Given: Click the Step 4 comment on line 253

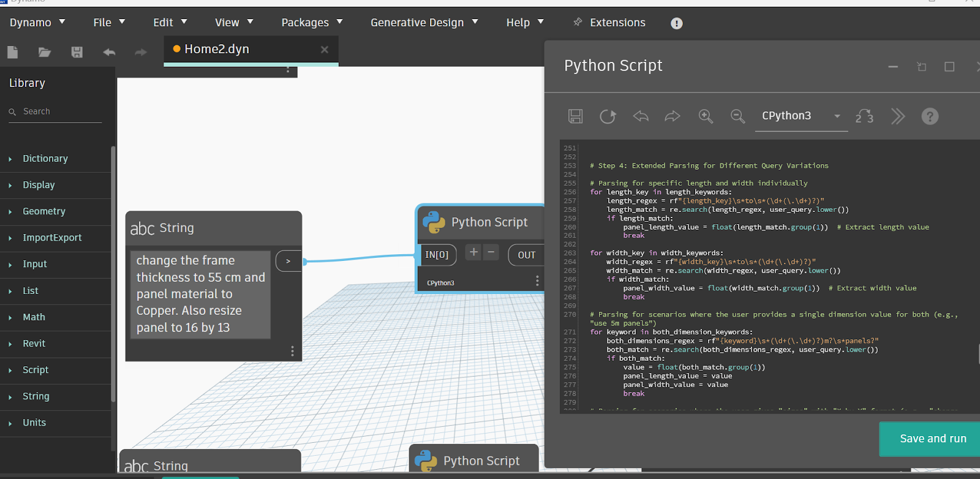Looking at the screenshot, I should click(709, 165).
